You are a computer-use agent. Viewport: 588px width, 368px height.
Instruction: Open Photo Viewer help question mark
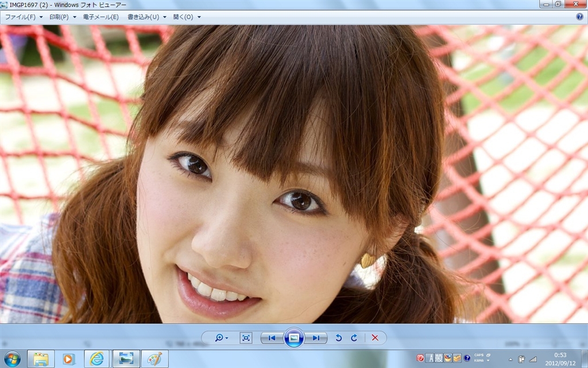579,17
